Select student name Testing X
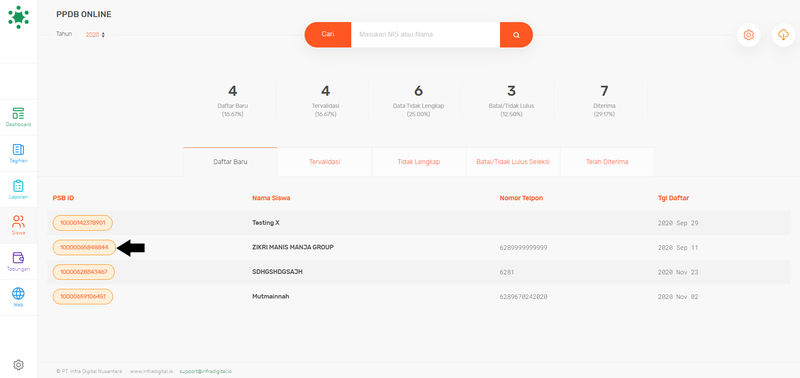The width and height of the screenshot is (800, 378). (x=266, y=223)
